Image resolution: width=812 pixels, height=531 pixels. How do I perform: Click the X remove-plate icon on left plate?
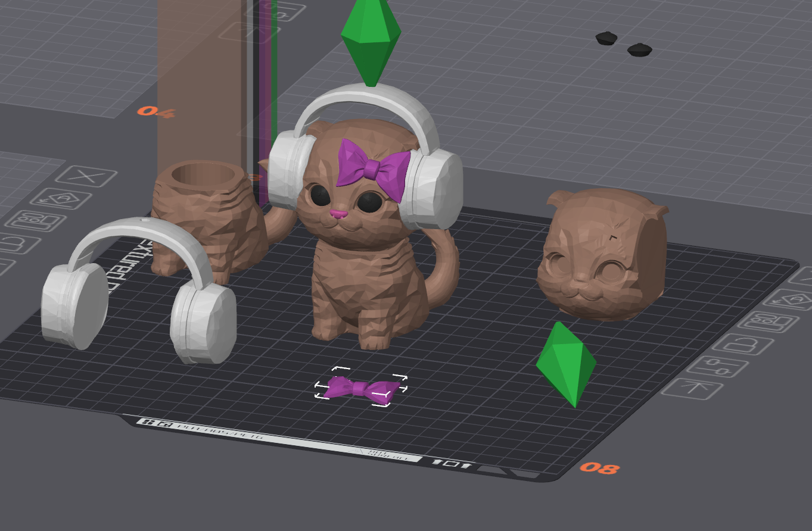(x=86, y=176)
